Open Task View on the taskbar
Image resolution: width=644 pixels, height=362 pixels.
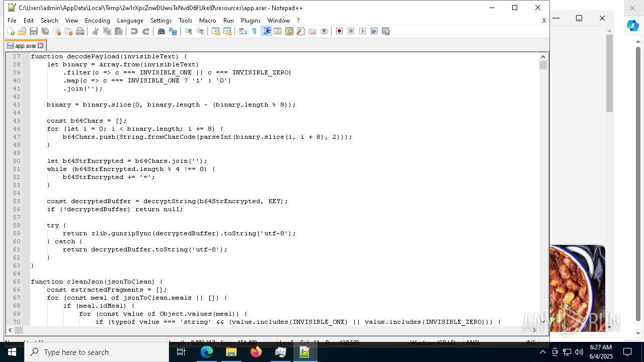point(181,352)
